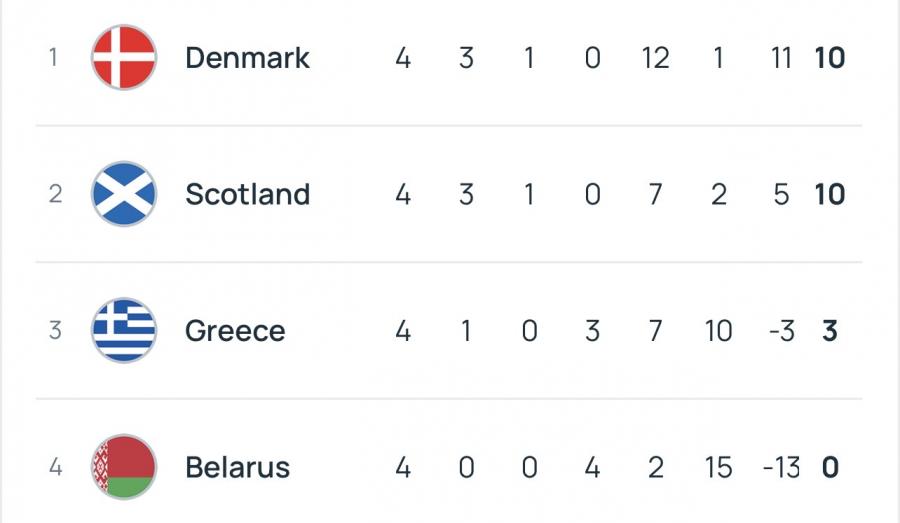This screenshot has height=523, width=900.
Task: Click Denmark's goal difference of 11
Action: point(781,58)
